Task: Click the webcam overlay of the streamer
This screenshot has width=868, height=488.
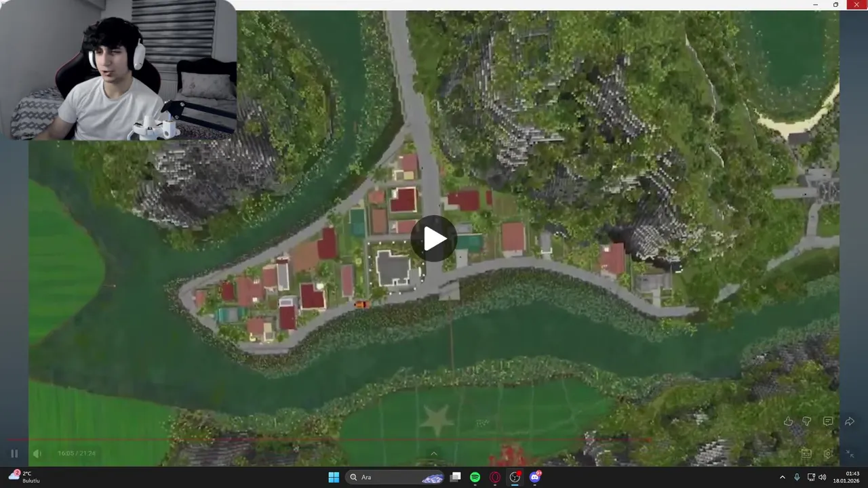Action: coord(118,70)
